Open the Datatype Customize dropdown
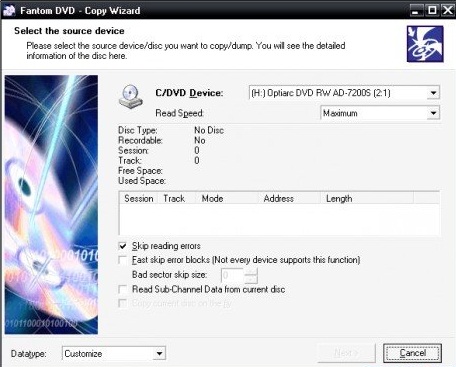The image size is (456, 367). click(x=159, y=353)
